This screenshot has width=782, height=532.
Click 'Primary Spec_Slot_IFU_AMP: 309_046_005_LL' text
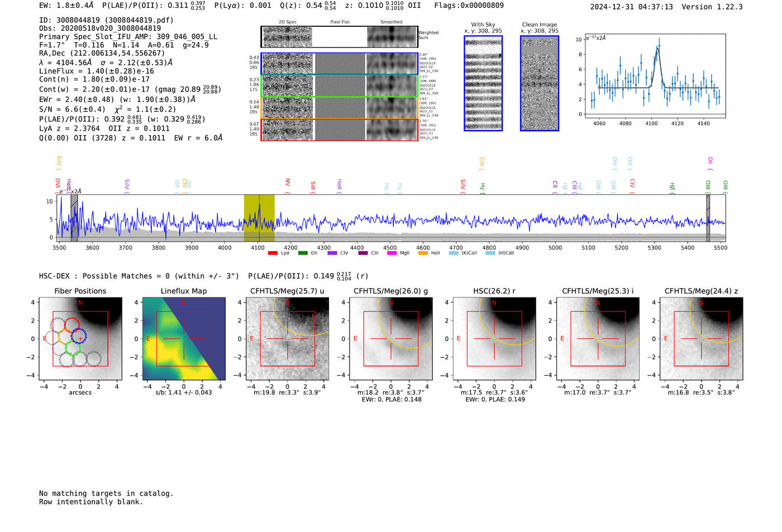click(128, 36)
